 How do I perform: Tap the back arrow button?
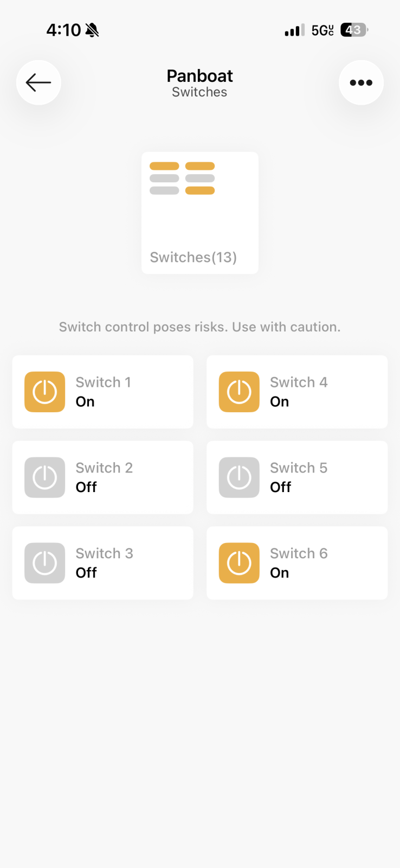[38, 82]
